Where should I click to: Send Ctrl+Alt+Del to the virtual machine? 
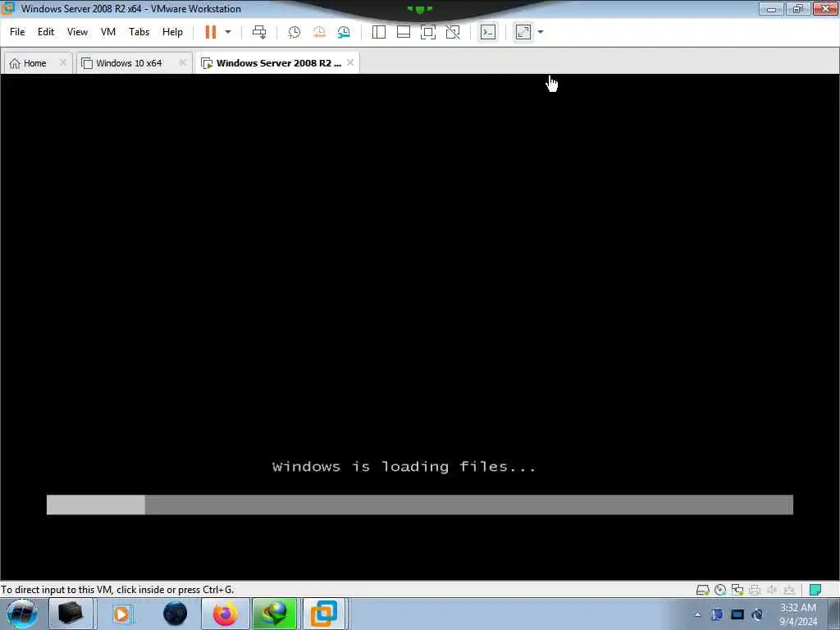coord(259,32)
